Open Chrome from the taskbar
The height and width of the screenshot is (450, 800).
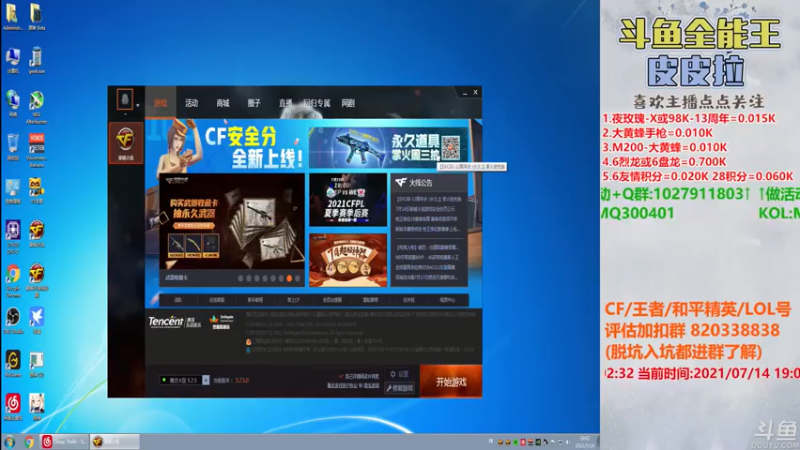point(29,442)
